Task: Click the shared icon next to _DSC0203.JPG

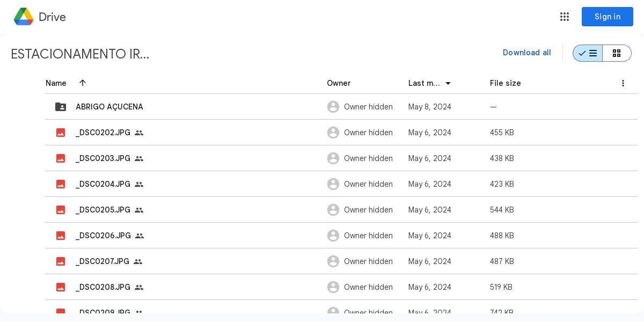Action: [x=139, y=158]
